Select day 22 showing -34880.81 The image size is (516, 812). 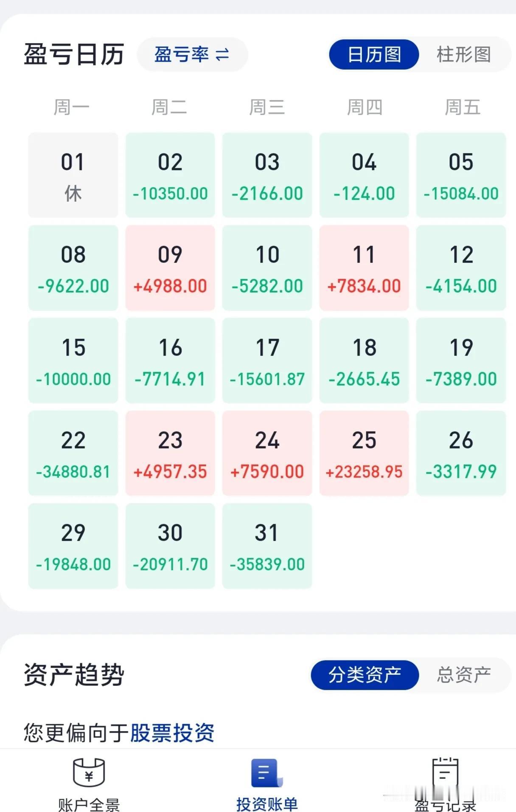click(73, 453)
